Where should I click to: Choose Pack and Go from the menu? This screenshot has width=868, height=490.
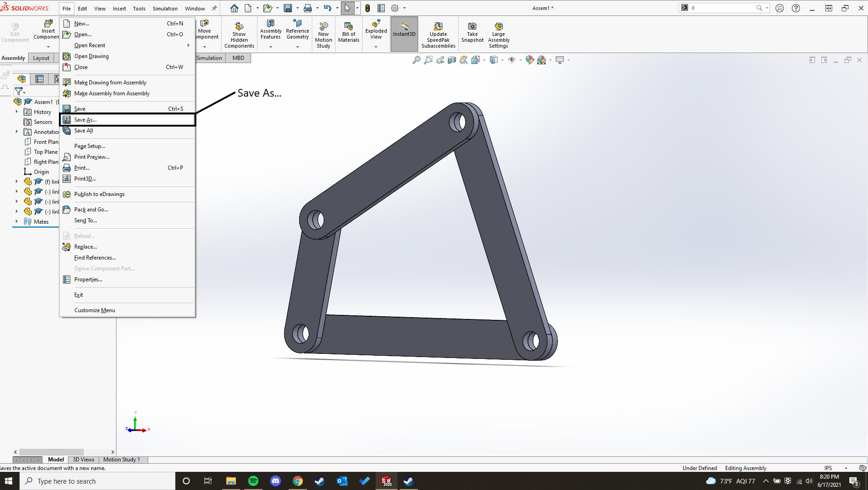click(92, 209)
